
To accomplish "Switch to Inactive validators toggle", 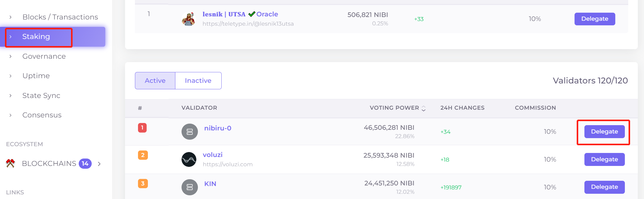I will 198,81.
